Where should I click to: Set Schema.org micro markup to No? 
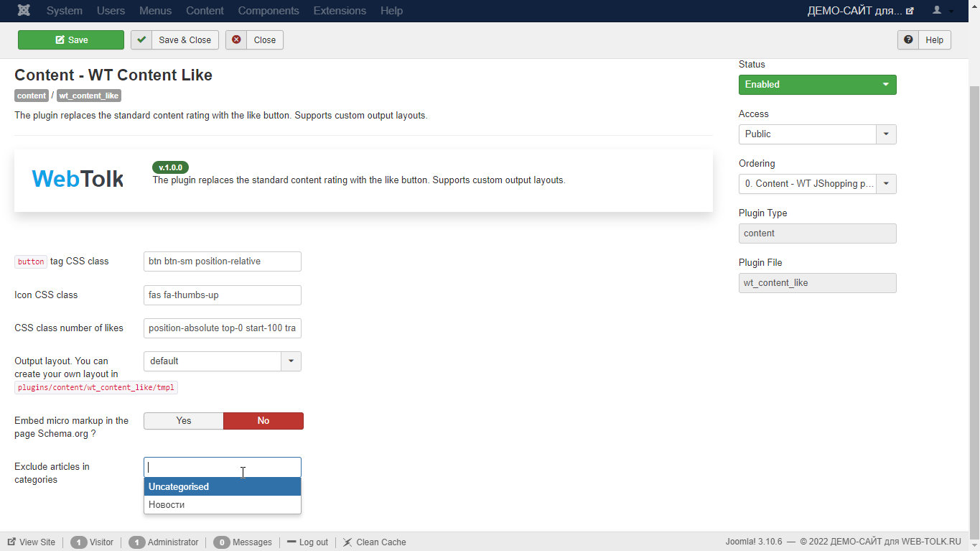point(263,421)
